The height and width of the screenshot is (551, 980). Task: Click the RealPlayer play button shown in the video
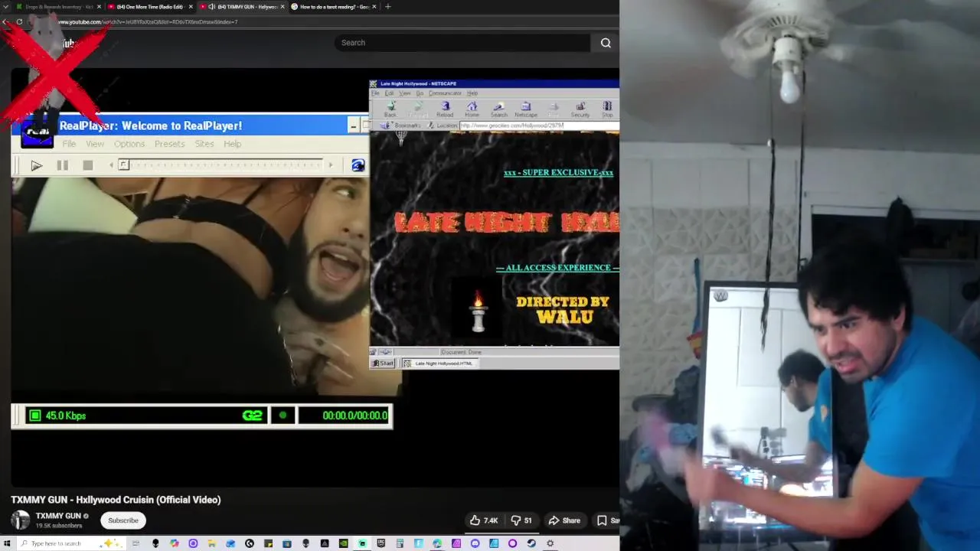coord(36,165)
